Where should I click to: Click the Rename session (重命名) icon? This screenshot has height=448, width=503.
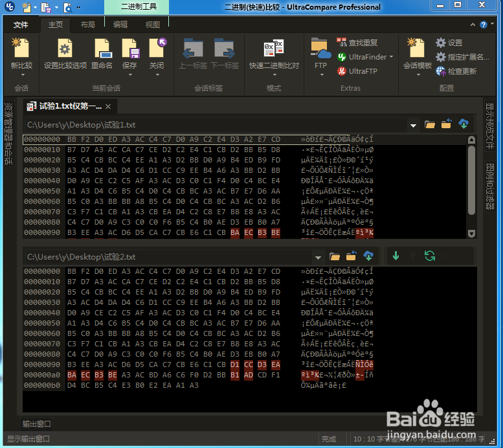[x=102, y=49]
